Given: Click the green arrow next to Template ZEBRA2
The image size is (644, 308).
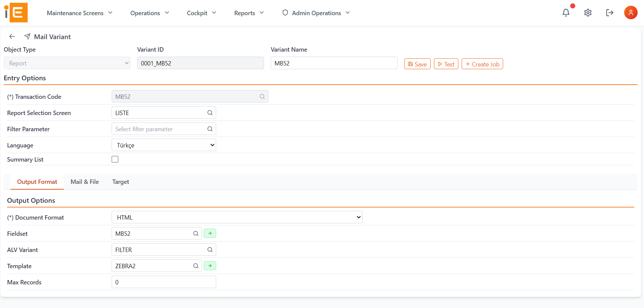Looking at the screenshot, I should click(x=210, y=265).
